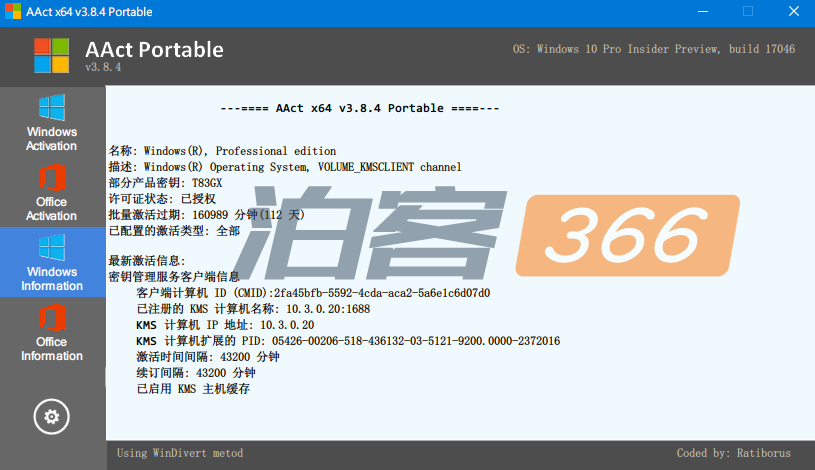Click the version label v3.8.4
Viewport: 815px width, 470px height.
point(103,67)
